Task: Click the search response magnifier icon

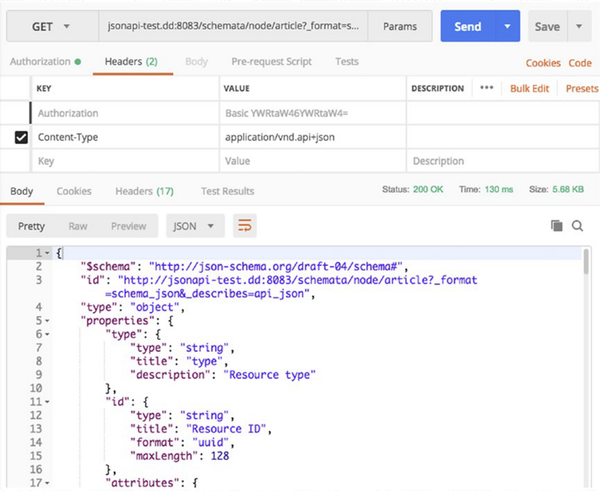Action: pos(577,226)
